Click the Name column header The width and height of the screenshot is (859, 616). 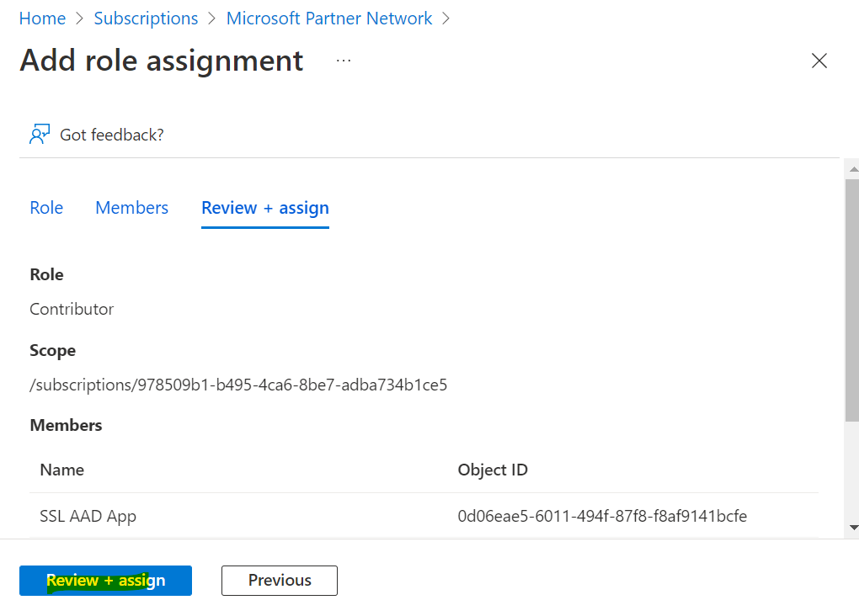point(62,470)
